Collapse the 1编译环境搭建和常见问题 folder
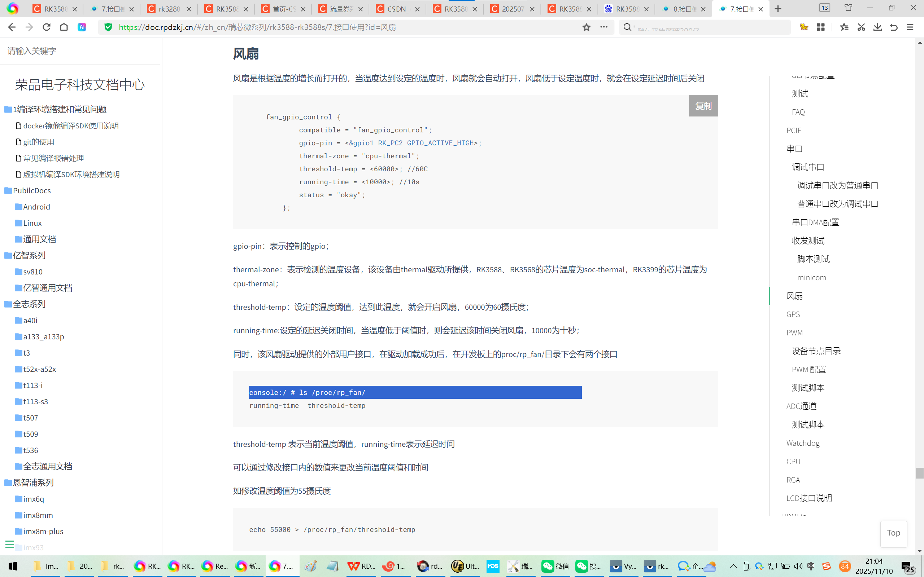Viewport: 924px width, 577px height. [59, 110]
